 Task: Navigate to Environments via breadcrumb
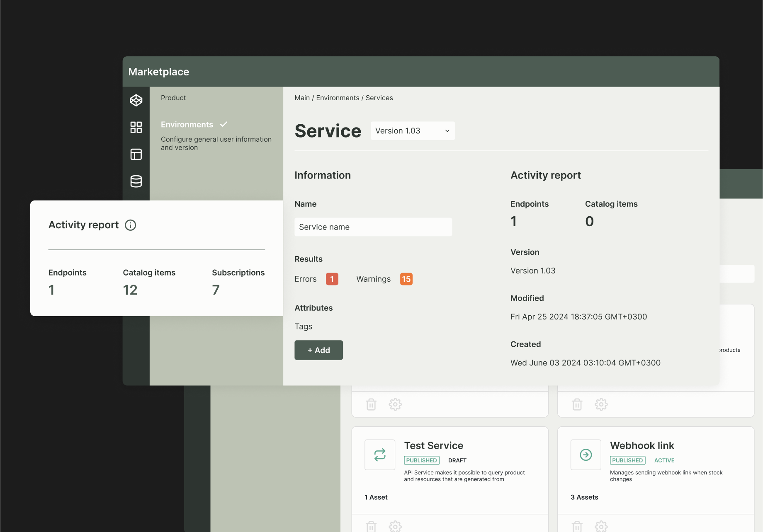(x=338, y=98)
